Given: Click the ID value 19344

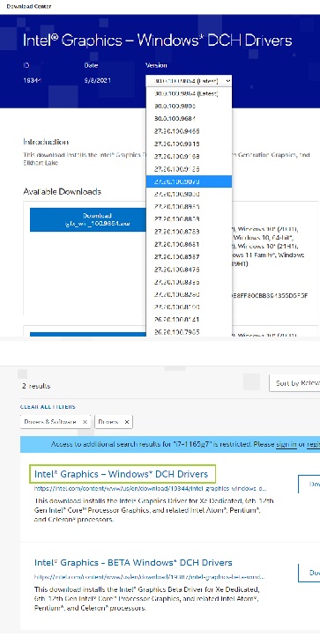Looking at the screenshot, I should pyautogui.click(x=33, y=81).
